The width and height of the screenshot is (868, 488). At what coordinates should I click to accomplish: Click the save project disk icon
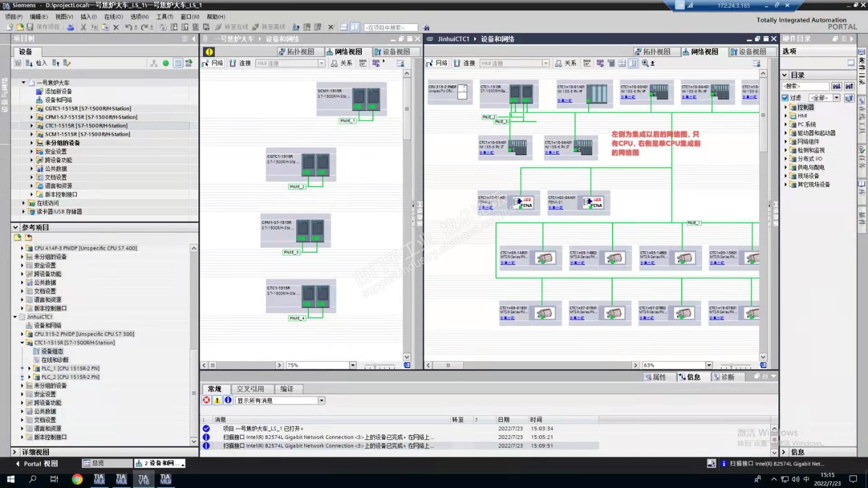(30, 27)
